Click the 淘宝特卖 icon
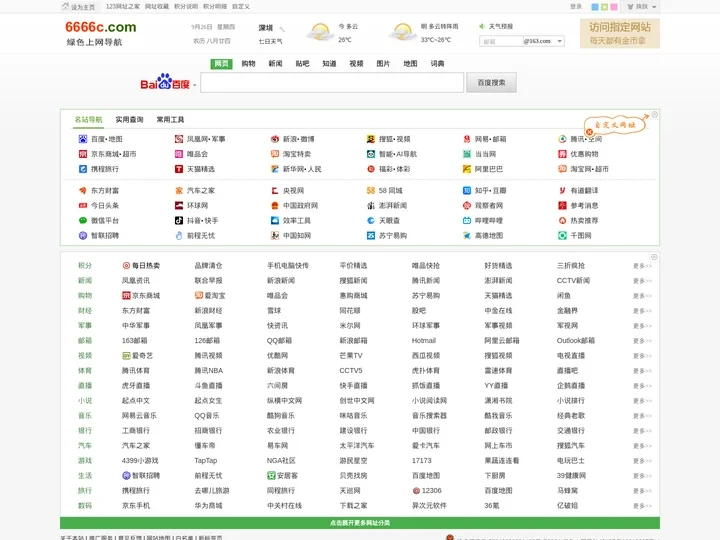This screenshot has height=540, width=720. click(275, 154)
